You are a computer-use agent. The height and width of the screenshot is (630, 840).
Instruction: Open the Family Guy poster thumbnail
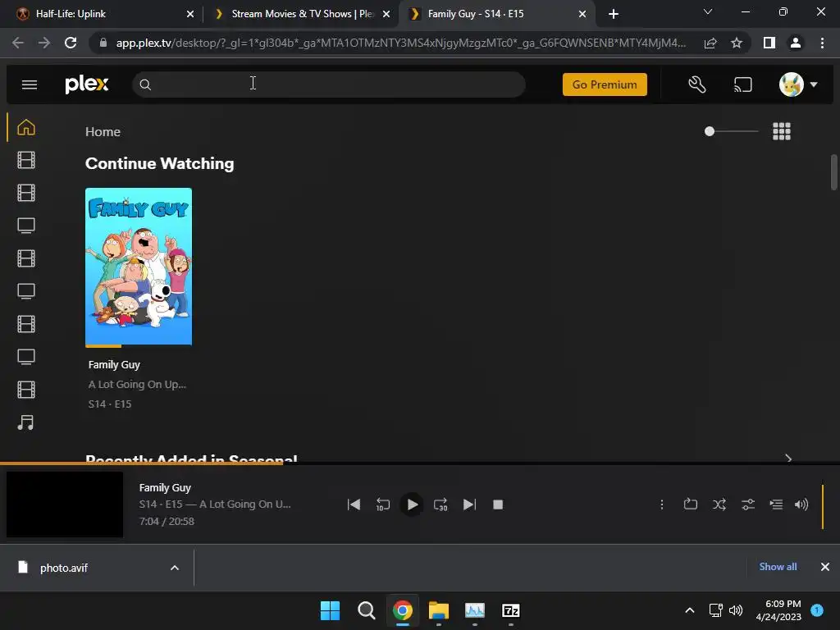point(138,267)
